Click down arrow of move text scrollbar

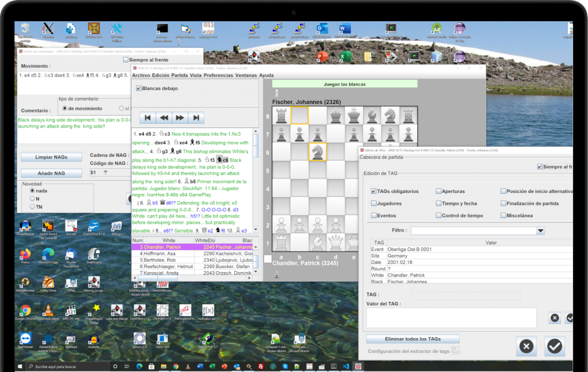[256, 230]
